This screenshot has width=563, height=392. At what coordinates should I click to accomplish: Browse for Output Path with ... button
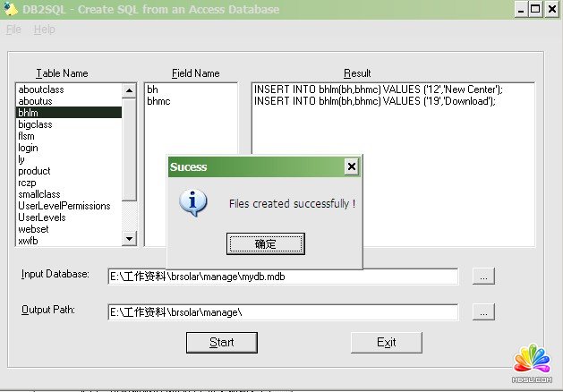coord(483,312)
